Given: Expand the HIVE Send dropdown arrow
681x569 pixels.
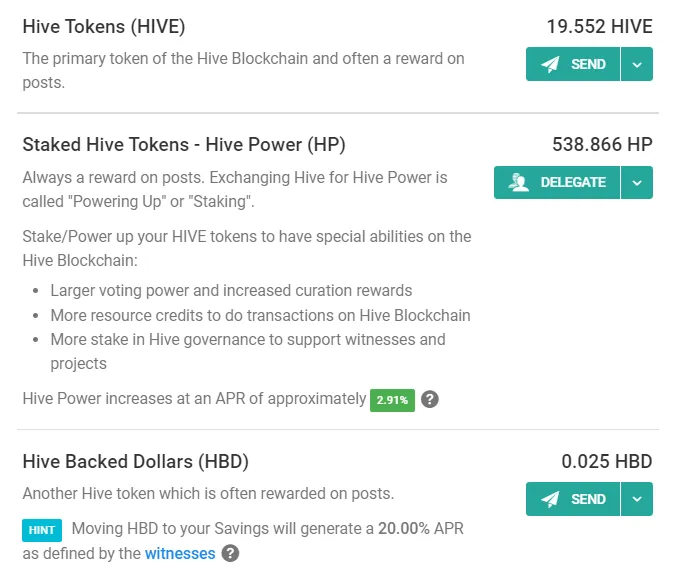Looking at the screenshot, I should click(637, 64).
